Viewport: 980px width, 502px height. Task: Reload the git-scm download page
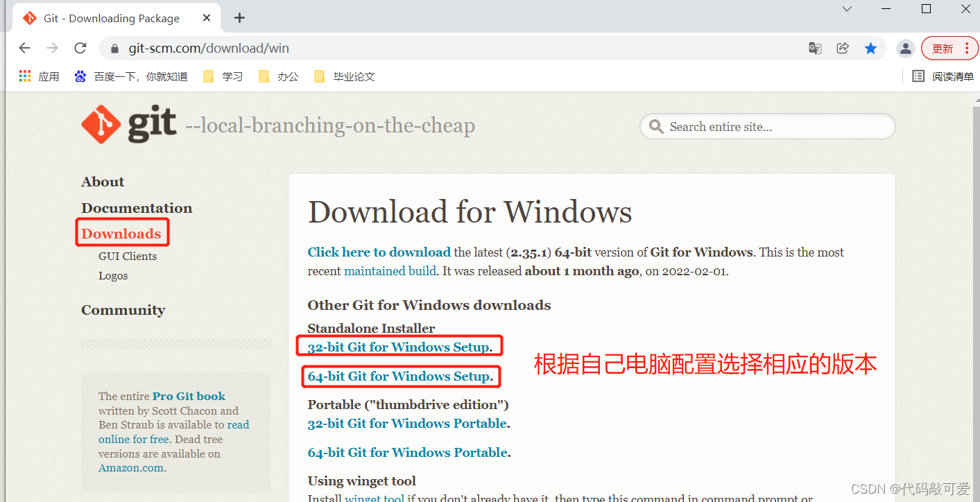(x=80, y=48)
